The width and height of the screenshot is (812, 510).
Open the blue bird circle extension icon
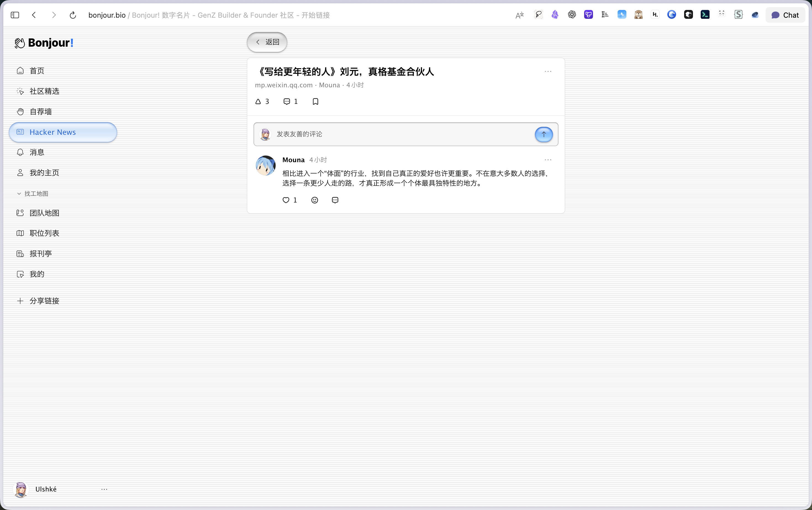click(x=672, y=14)
